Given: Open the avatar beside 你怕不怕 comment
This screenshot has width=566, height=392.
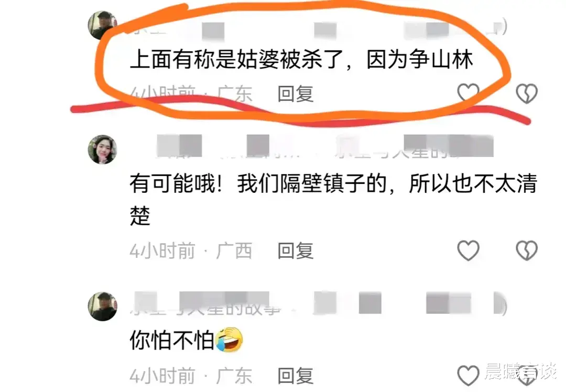Looking at the screenshot, I should coord(103,306).
